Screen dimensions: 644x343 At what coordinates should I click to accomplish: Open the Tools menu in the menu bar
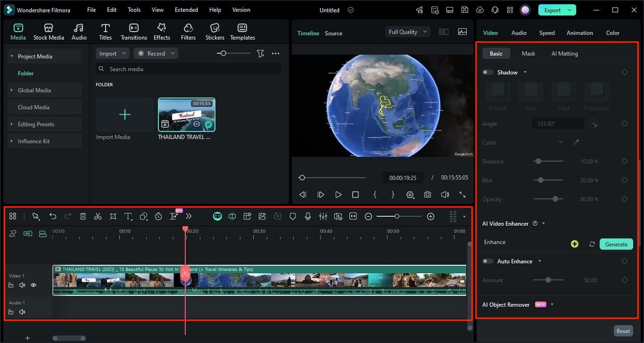pyautogui.click(x=133, y=9)
